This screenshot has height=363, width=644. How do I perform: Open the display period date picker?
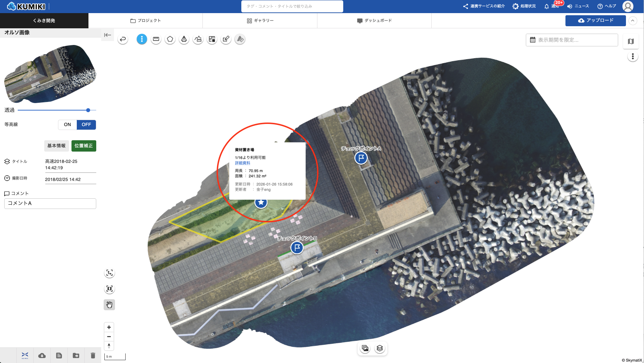(x=571, y=40)
